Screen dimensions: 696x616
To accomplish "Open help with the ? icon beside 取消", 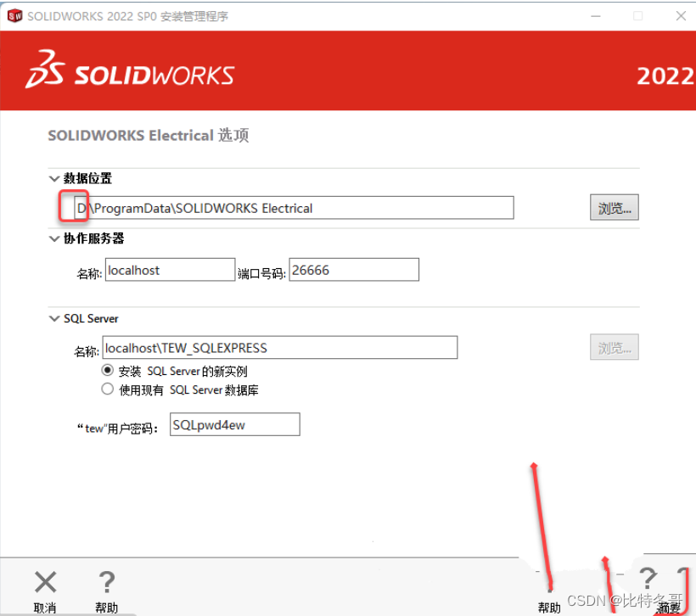I will pos(107,592).
